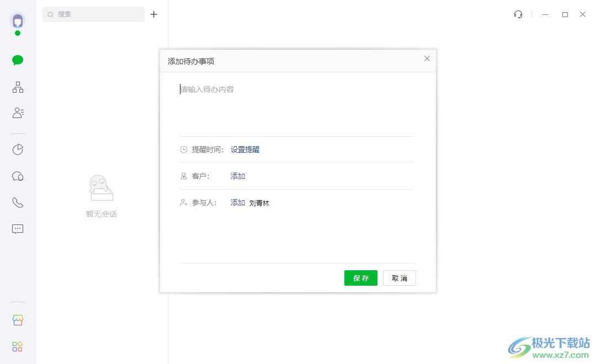Open the colorful store icon in sidebar
This screenshot has height=364, width=596.
[x=18, y=320]
